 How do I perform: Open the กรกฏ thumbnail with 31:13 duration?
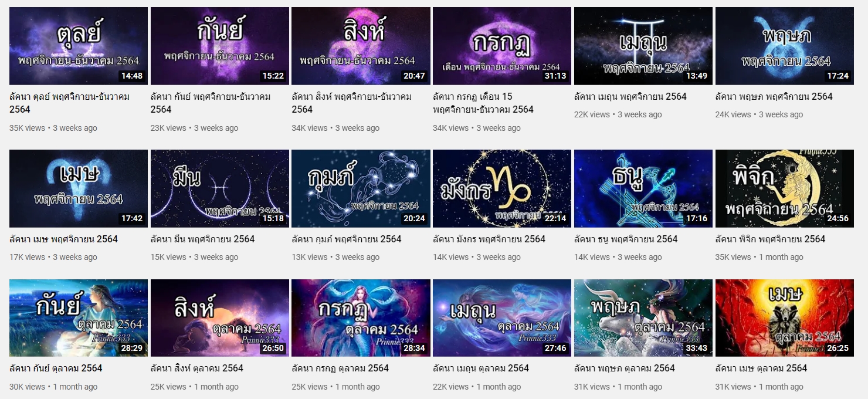(x=502, y=46)
